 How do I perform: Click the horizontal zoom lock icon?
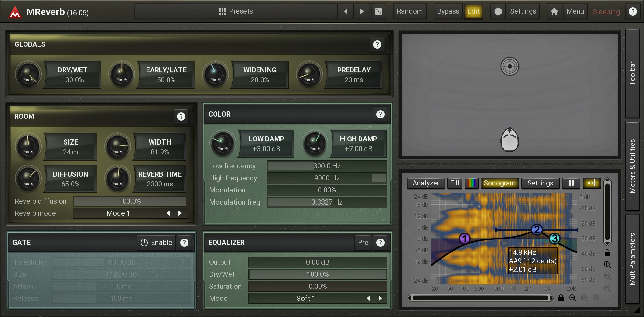561,298
